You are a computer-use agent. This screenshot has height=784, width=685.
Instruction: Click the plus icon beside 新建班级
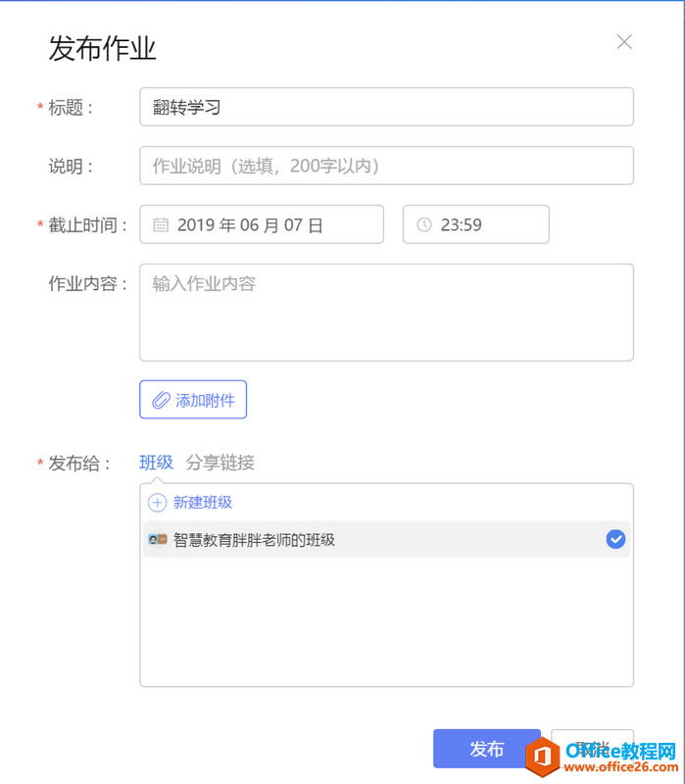click(157, 503)
